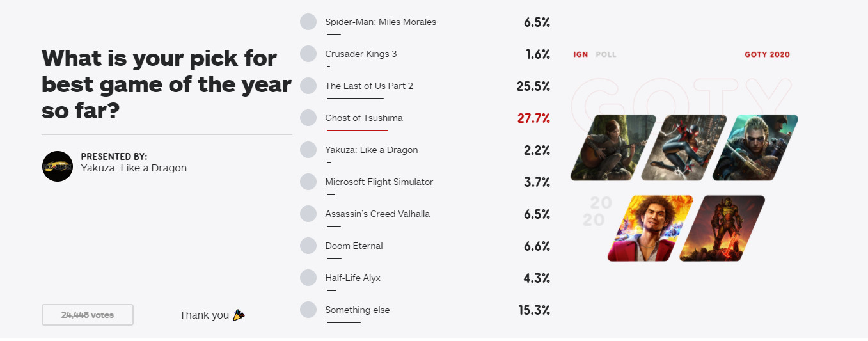Select the Half-Life Alyx radio button

pyautogui.click(x=308, y=278)
